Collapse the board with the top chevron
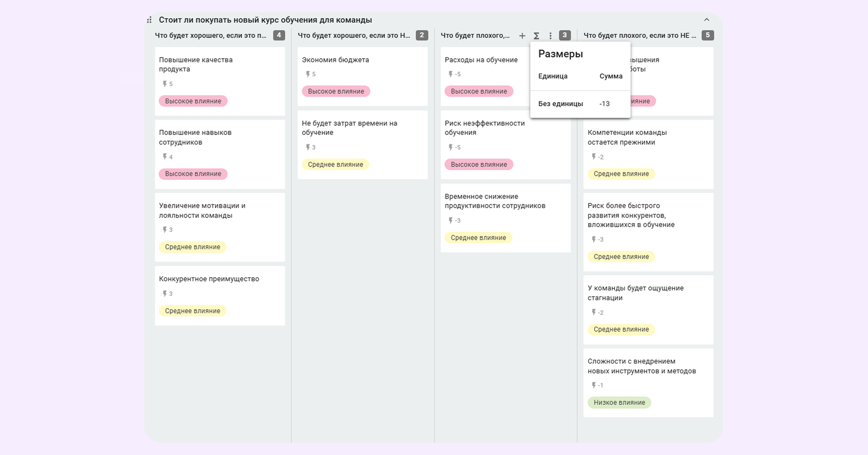Viewport: 868px width, 455px height. [x=707, y=20]
